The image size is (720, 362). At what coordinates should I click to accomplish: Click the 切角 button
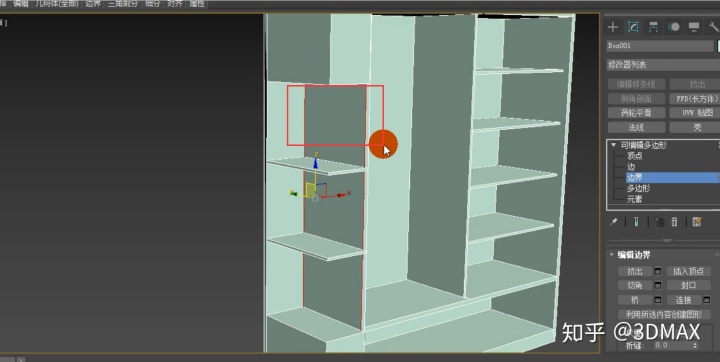click(635, 286)
